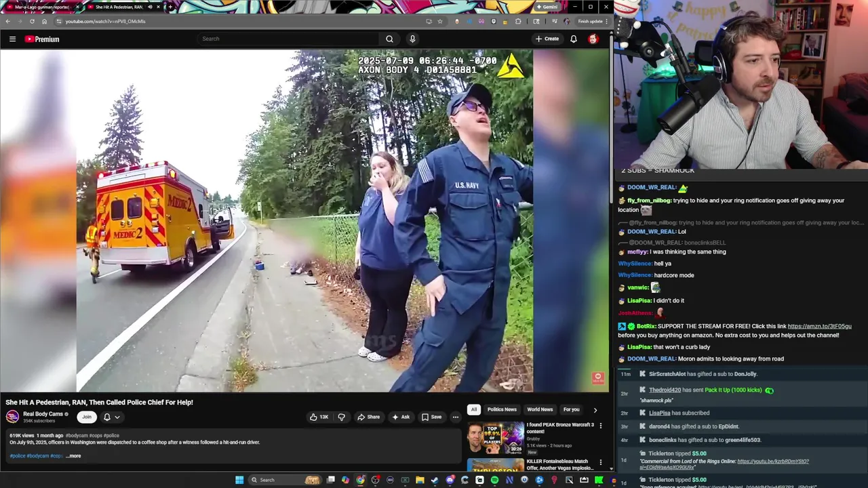This screenshot has height=488, width=868.
Task: Open Thedroid420 username in event list
Action: [x=665, y=390]
